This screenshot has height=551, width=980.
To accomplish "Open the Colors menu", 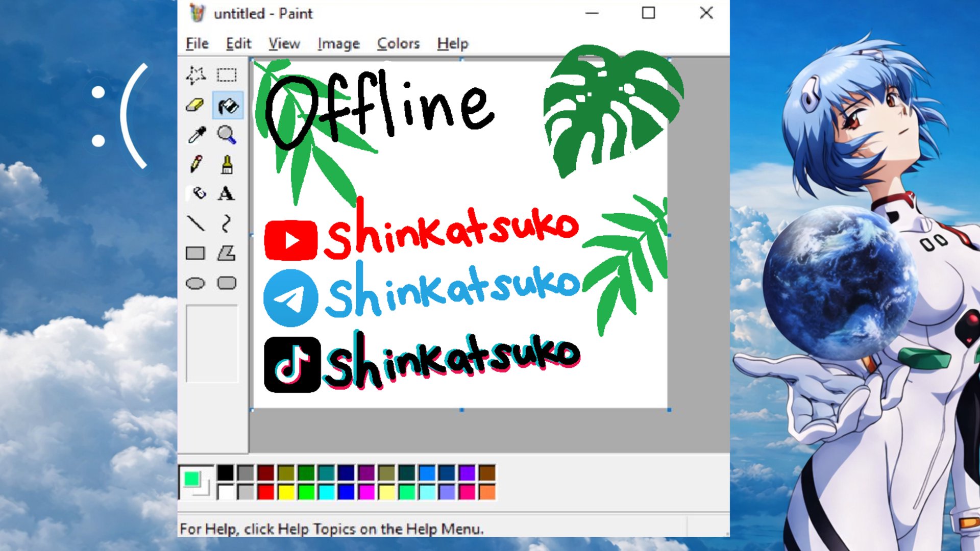I will tap(398, 44).
